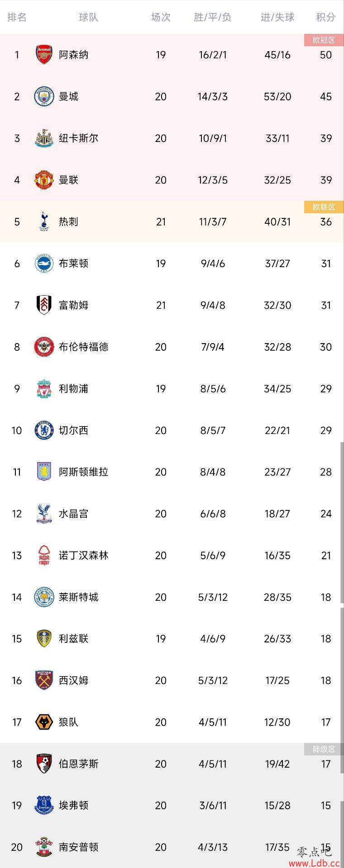Select the Brighton club badge
The height and width of the screenshot is (868, 344).
44,263
